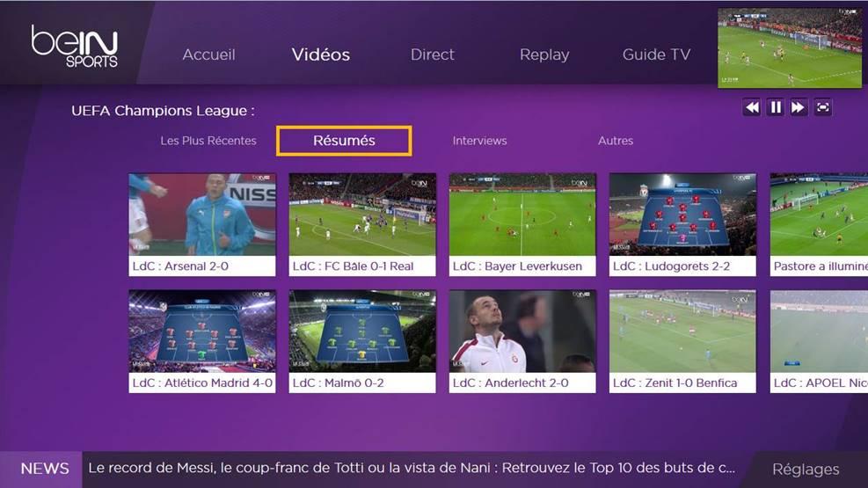The image size is (868, 488).
Task: Switch to the Interviews tab
Action: (479, 141)
